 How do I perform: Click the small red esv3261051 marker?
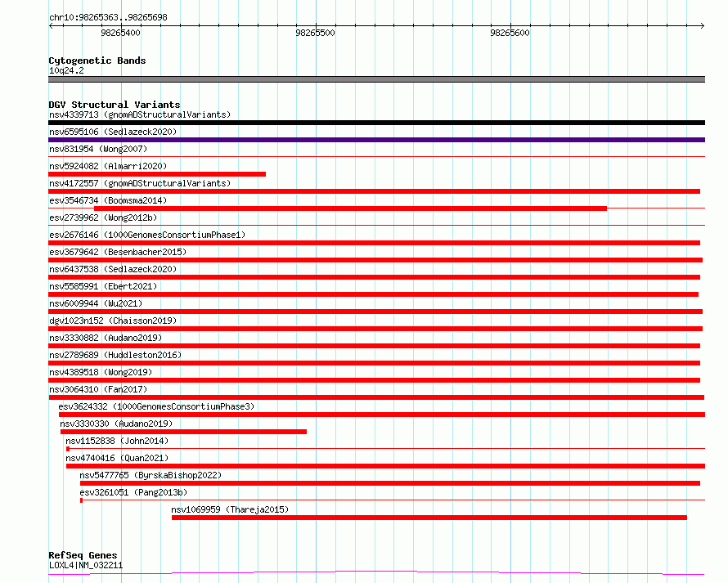81,500
